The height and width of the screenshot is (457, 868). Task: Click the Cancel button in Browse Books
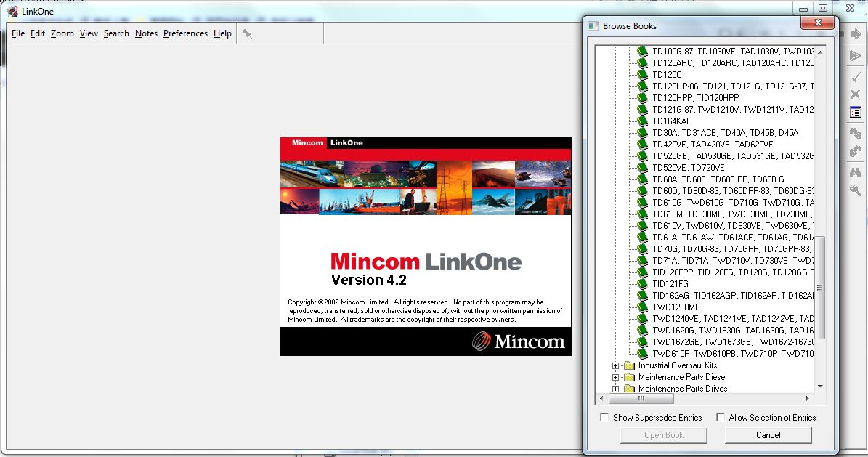[768, 435]
